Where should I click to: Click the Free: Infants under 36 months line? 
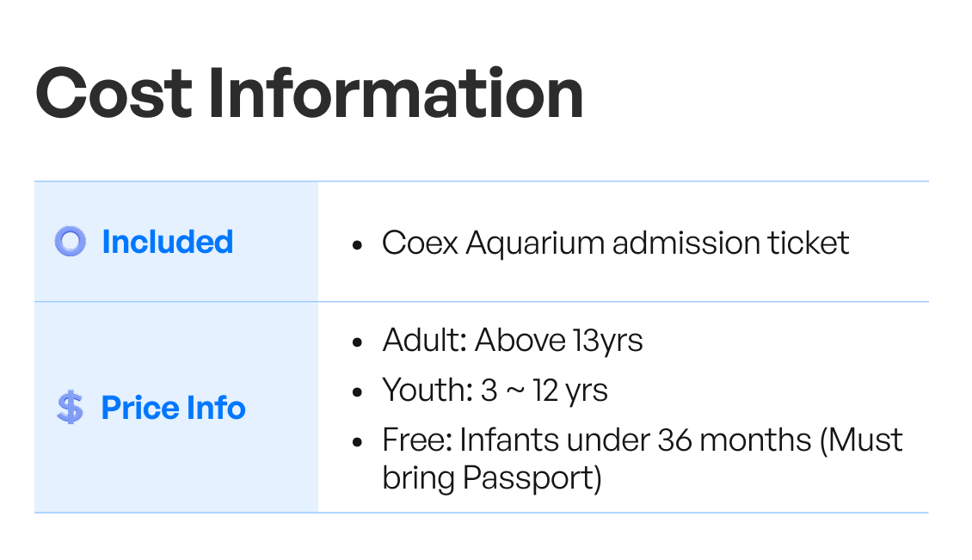(x=643, y=440)
